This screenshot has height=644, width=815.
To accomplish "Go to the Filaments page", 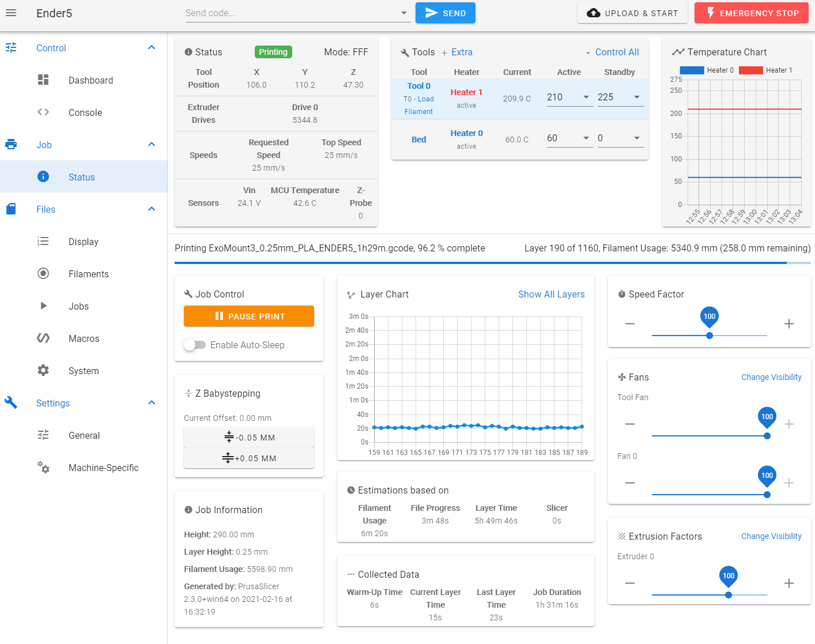I will (84, 274).
